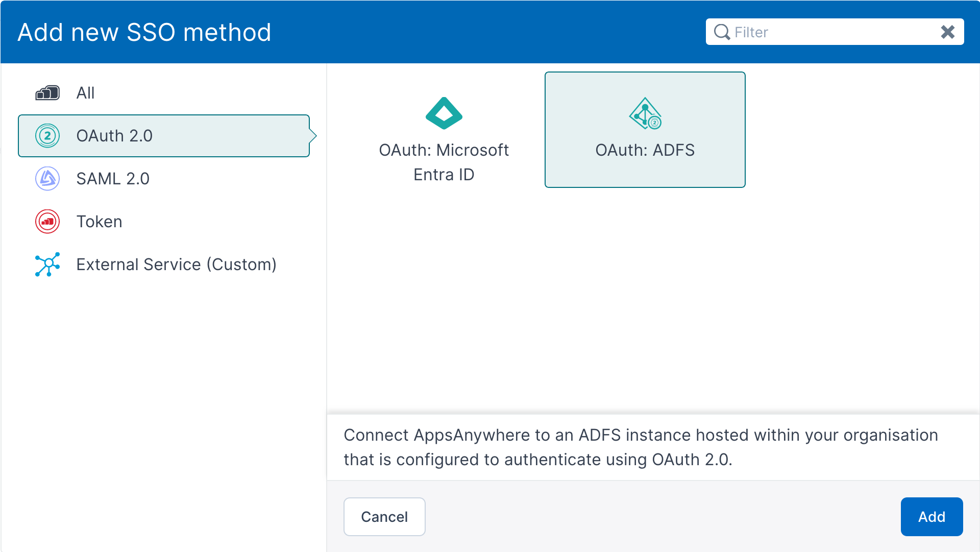
Task: Click the OAuth 2.0 circular icon
Action: pos(47,136)
